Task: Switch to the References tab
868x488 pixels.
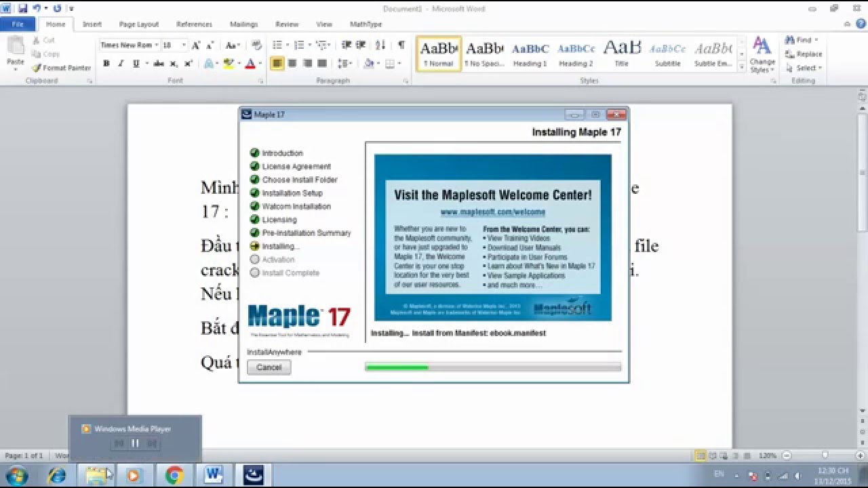Action: (194, 24)
